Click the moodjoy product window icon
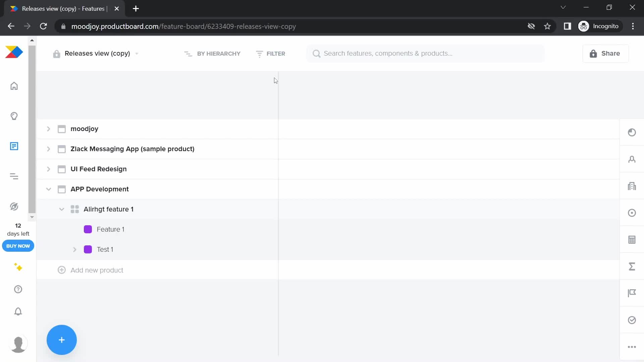Image resolution: width=644 pixels, height=362 pixels. (x=62, y=129)
